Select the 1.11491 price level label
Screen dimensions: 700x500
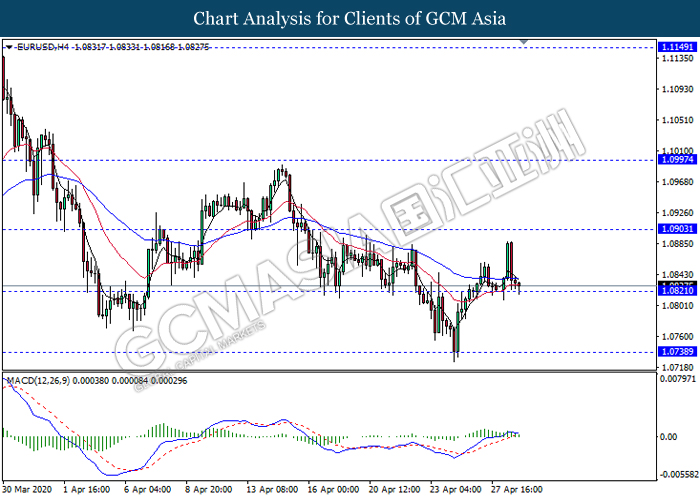[677, 47]
